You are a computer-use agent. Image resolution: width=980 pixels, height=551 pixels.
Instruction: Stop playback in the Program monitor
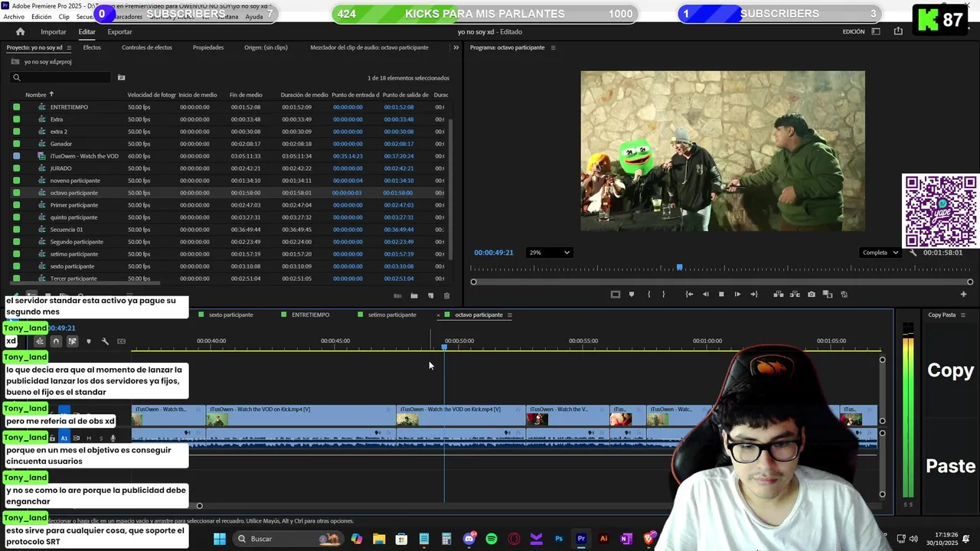click(x=721, y=294)
